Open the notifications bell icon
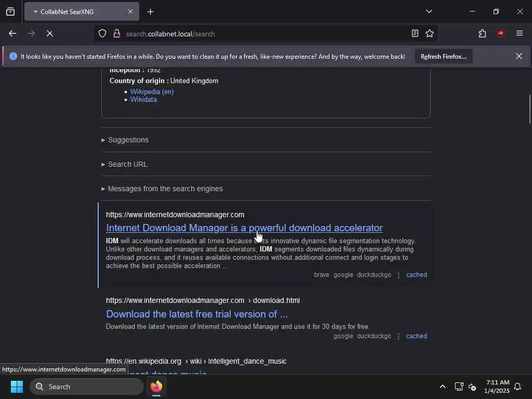Screen dimensions: 532x399 click(x=517, y=387)
